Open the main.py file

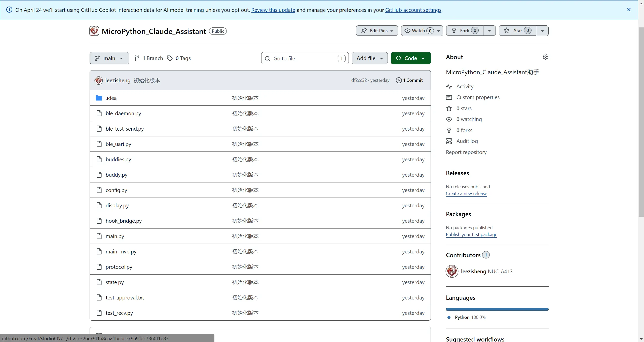point(115,236)
